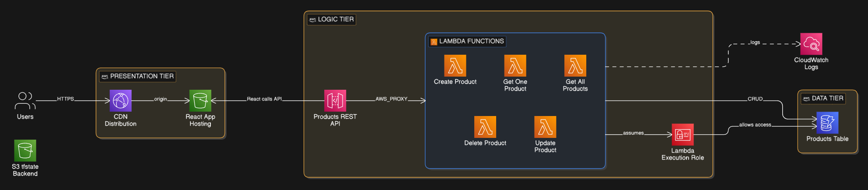Click the assumes edge label
The image size is (868, 190).
click(x=633, y=133)
